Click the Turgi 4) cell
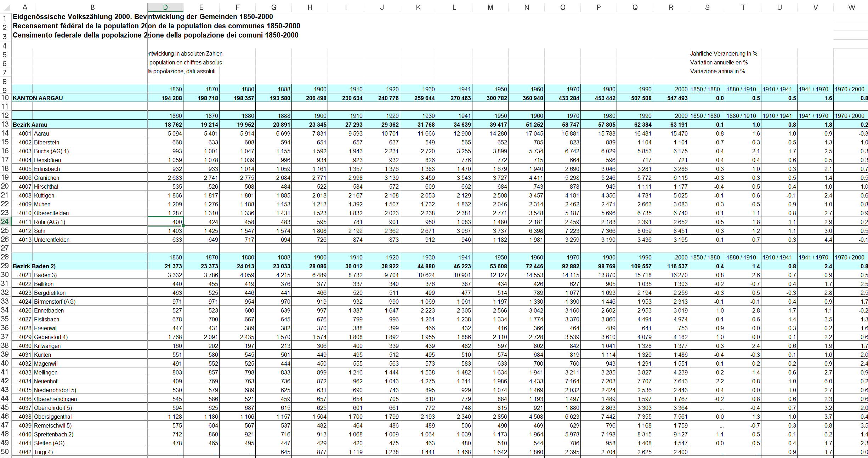868x458 pixels. click(90, 452)
